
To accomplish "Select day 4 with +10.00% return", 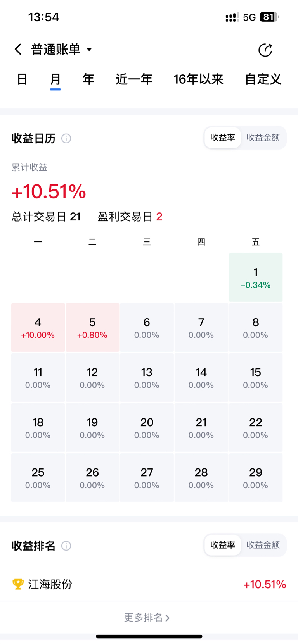I will 38,327.
